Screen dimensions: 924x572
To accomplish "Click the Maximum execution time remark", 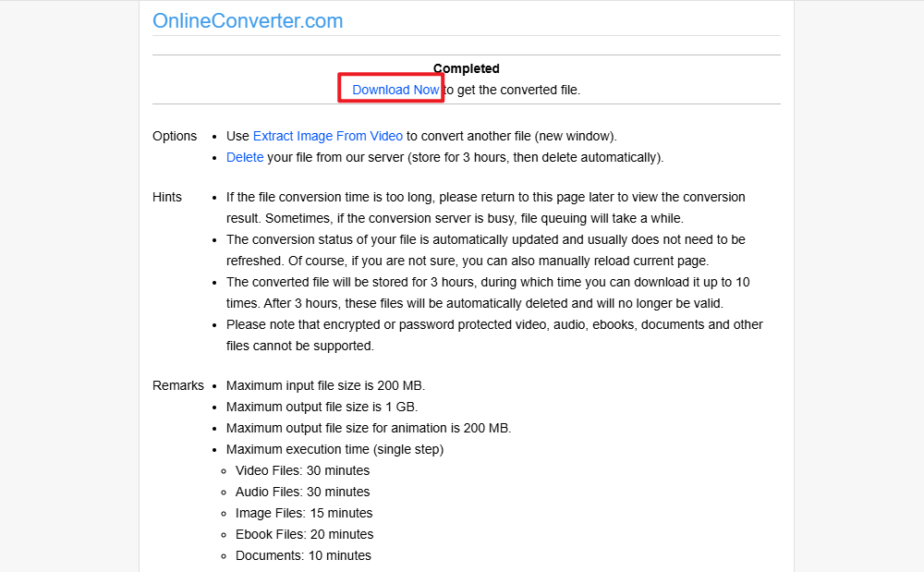I will coord(334,449).
